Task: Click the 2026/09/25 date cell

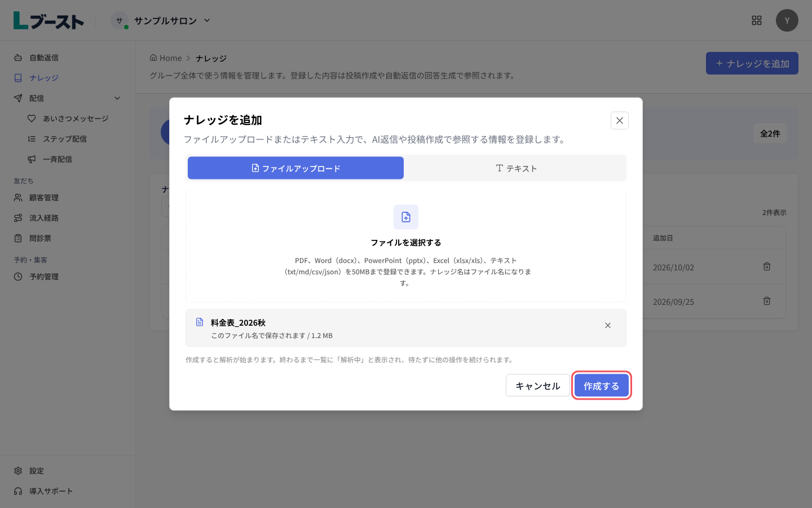Action: tap(673, 302)
